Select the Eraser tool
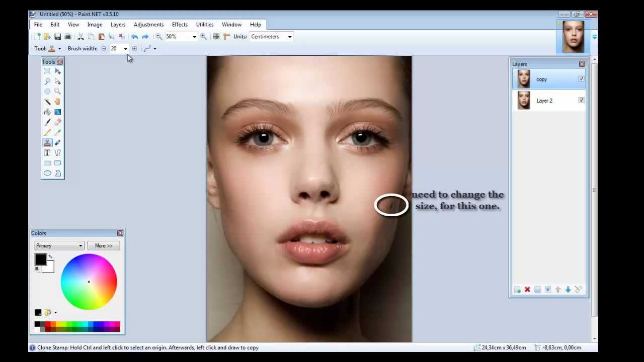Screen dimensions: 644x362 tap(57, 122)
